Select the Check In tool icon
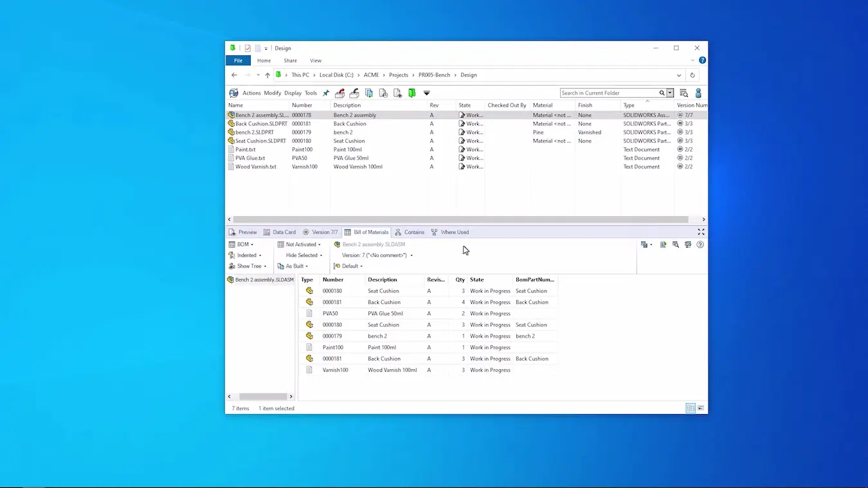The width and height of the screenshot is (868, 488). point(354,93)
